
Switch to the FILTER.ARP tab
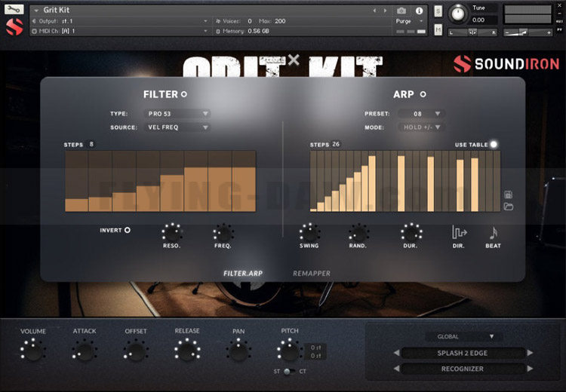coord(243,274)
